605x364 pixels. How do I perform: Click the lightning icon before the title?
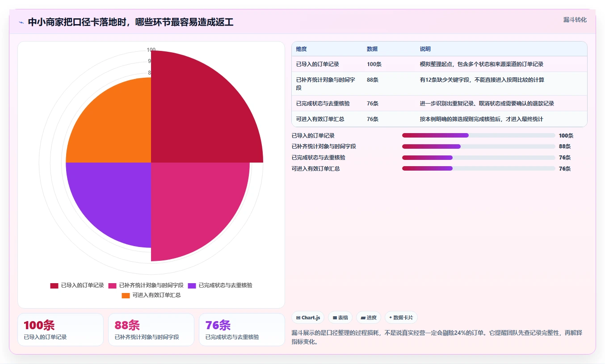[21, 22]
